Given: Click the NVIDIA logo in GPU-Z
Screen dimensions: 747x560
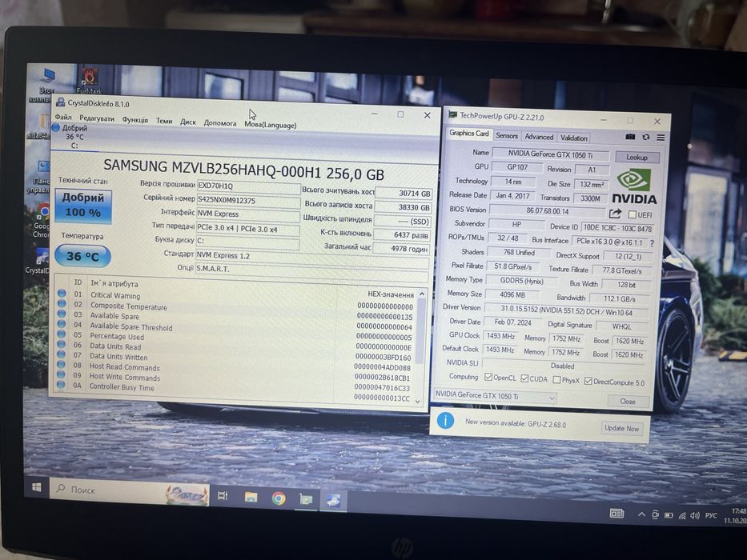Looking at the screenshot, I should tap(634, 186).
